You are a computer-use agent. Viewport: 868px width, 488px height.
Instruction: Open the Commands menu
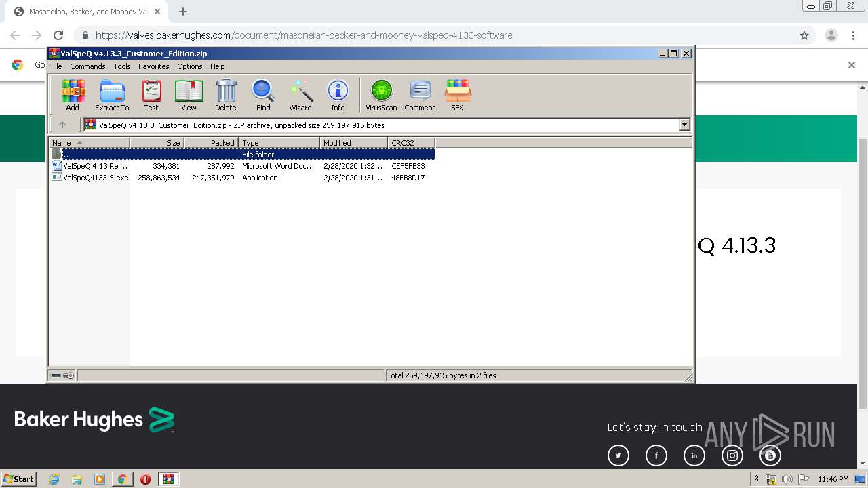click(87, 66)
